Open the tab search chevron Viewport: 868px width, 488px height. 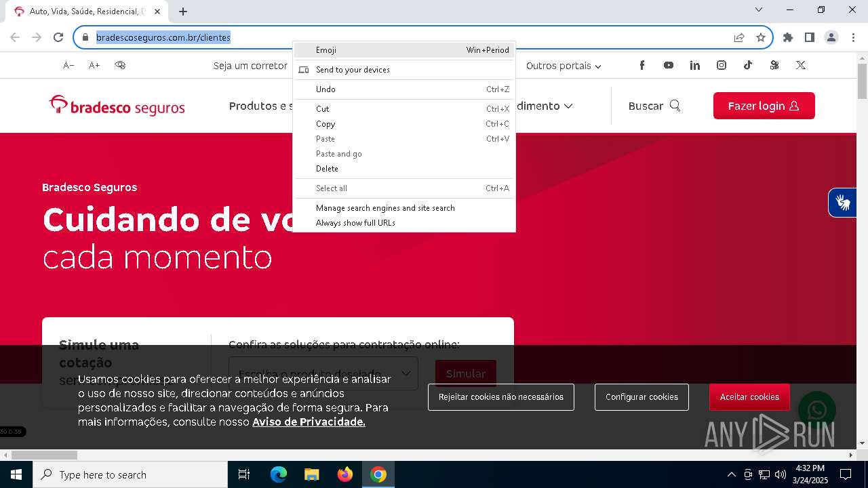759,9
